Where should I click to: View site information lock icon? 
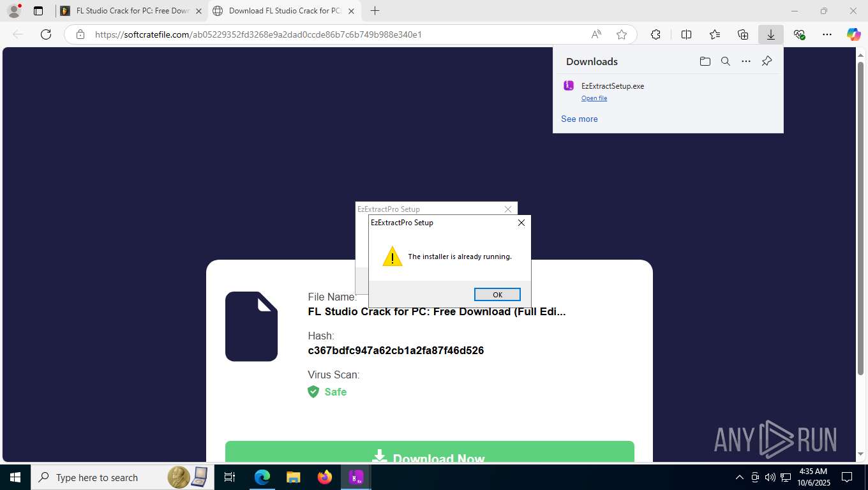80,34
